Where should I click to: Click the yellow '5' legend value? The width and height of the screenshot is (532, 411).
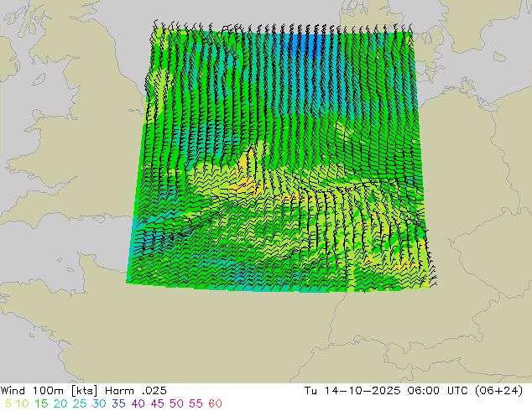(8, 403)
